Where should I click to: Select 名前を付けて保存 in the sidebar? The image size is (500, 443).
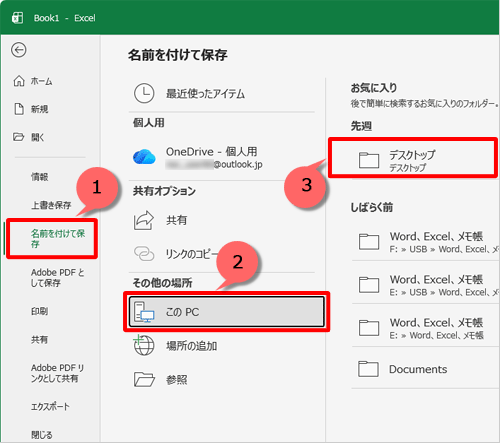click(x=52, y=239)
